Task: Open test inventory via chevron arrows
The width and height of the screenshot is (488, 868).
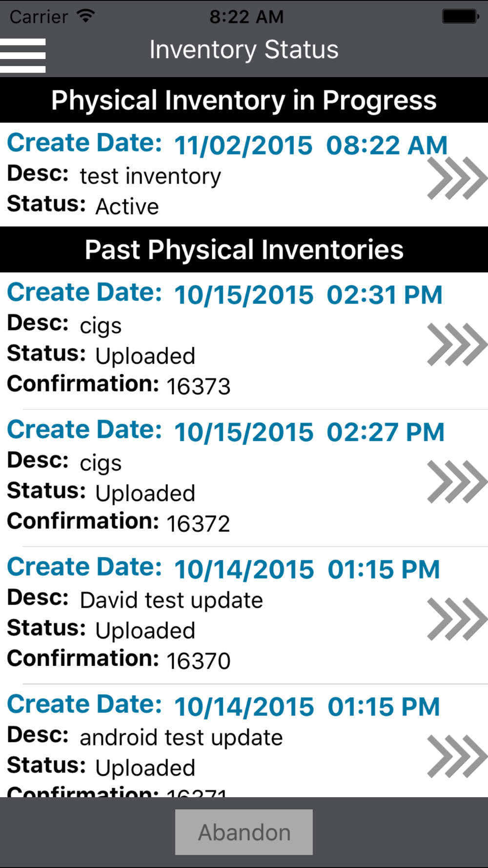Action: (x=457, y=178)
